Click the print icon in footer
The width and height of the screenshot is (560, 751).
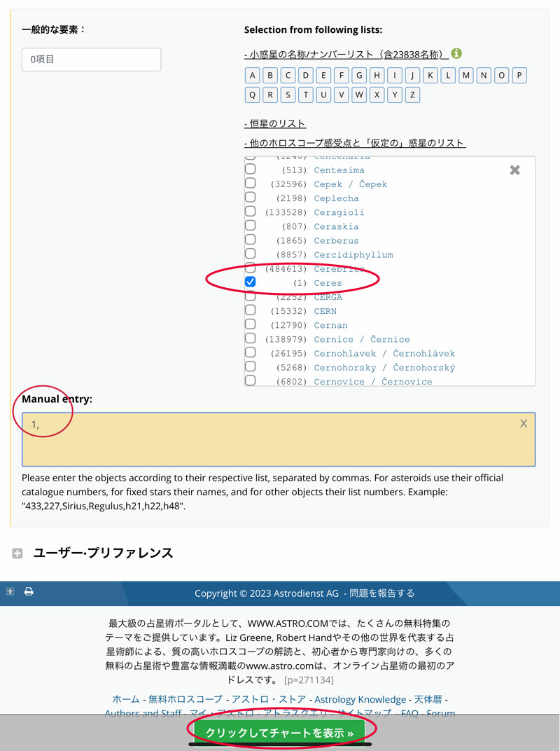pos(29,592)
